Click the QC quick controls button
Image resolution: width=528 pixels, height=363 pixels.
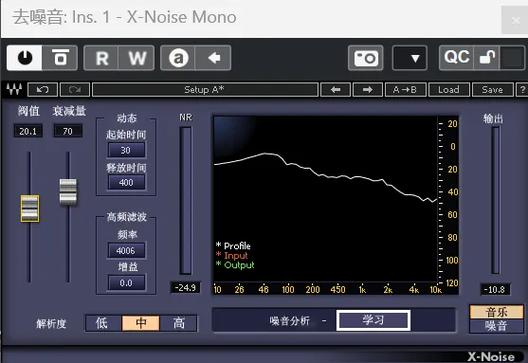click(456, 57)
